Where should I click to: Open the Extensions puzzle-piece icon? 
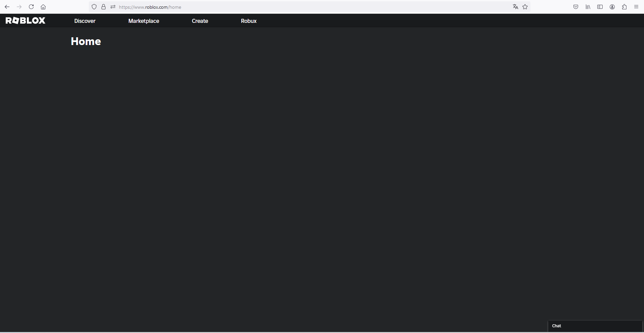pos(624,7)
